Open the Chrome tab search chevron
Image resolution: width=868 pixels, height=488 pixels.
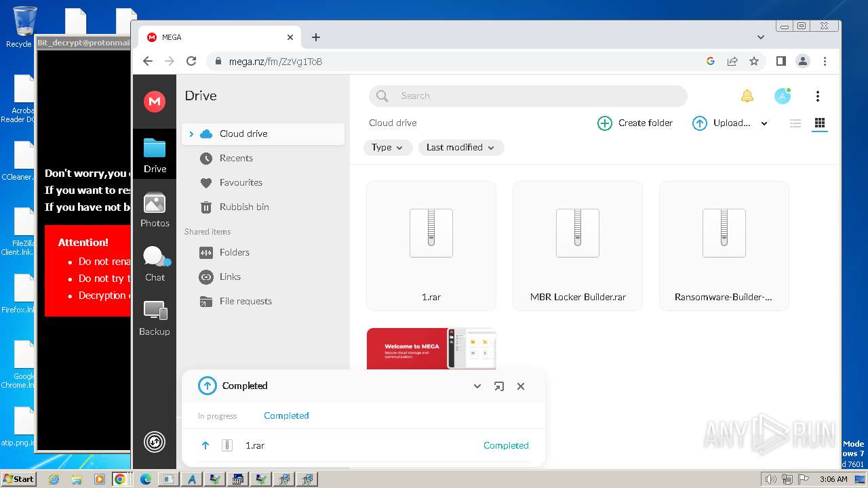pos(761,37)
